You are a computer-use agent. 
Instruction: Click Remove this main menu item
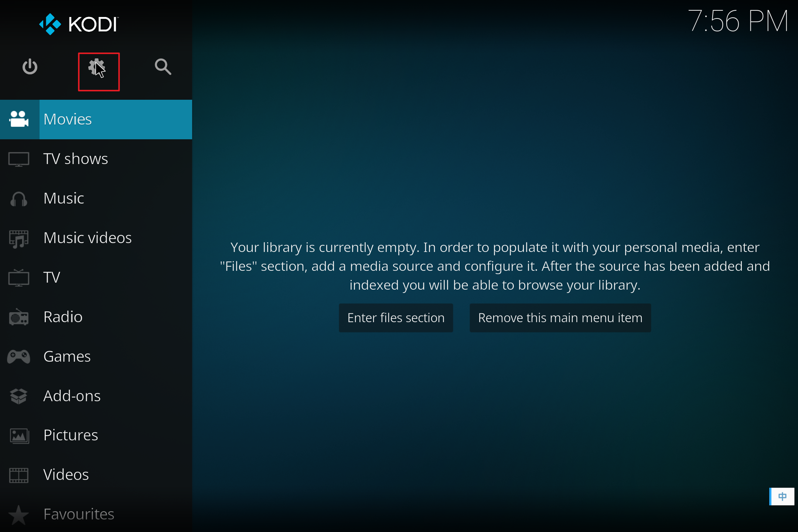[560, 318]
